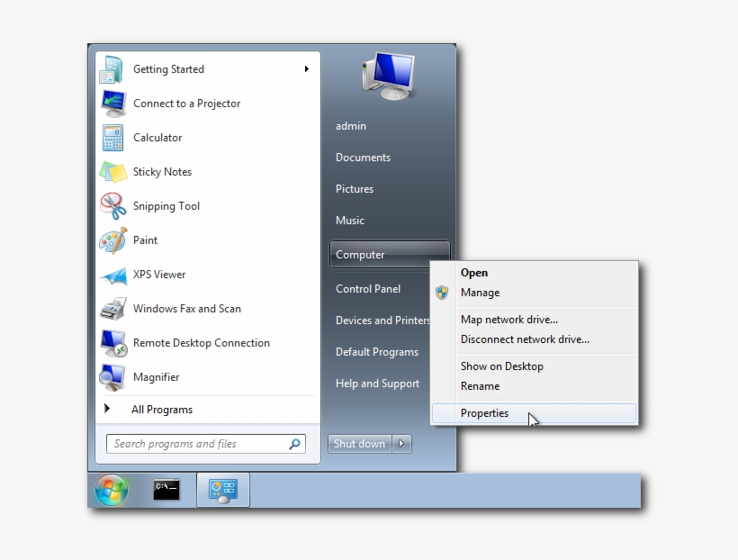Click the Remote Desktop Connection label
The width and height of the screenshot is (738, 560).
pos(202,343)
